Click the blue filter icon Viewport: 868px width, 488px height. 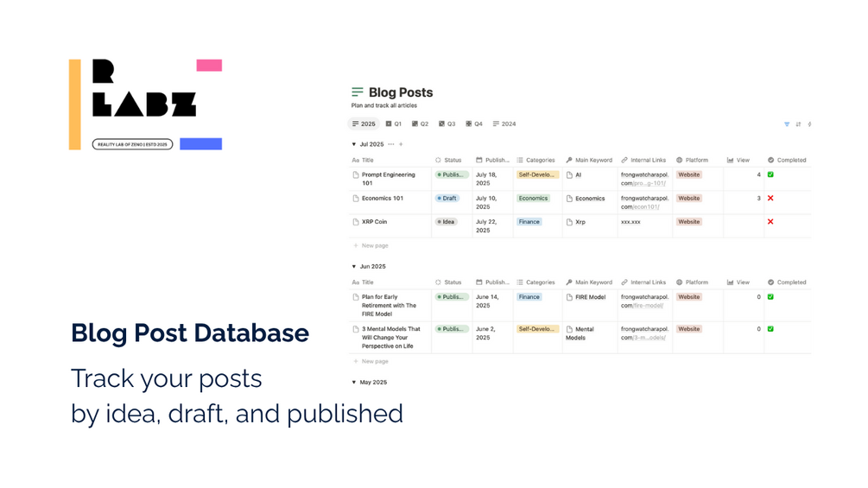pos(787,124)
